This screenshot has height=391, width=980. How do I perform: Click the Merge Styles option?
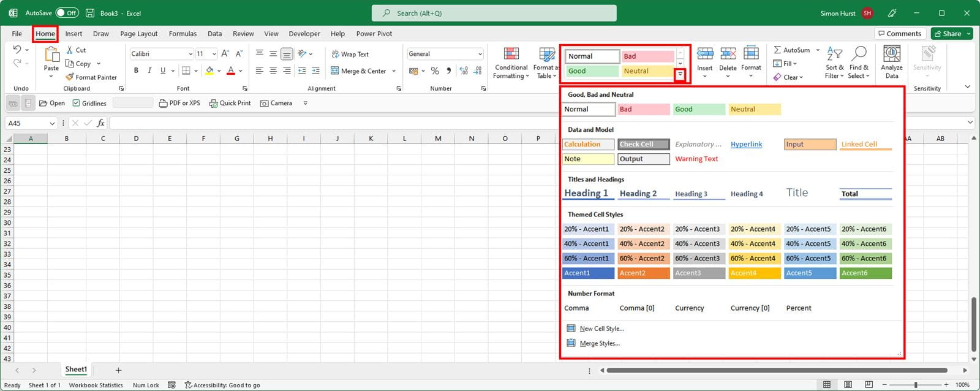(x=599, y=344)
